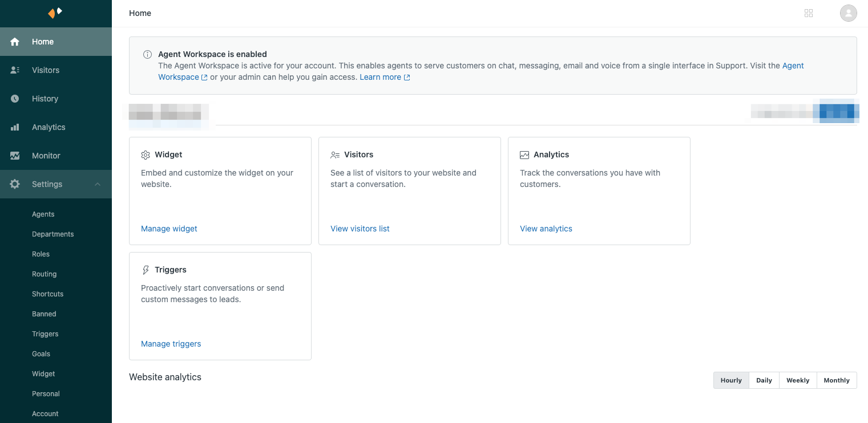Collapse the Settings menu chevron
The width and height of the screenshot is (868, 423).
(x=98, y=184)
